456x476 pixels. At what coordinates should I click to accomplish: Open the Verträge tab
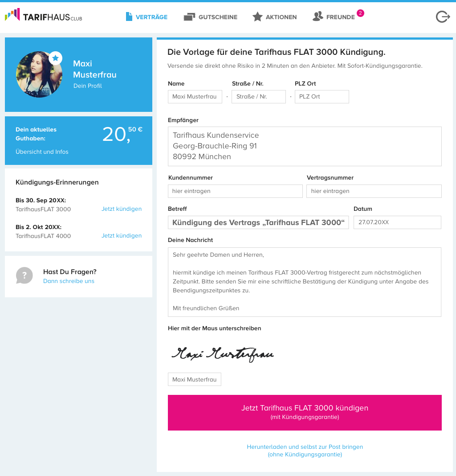click(151, 17)
